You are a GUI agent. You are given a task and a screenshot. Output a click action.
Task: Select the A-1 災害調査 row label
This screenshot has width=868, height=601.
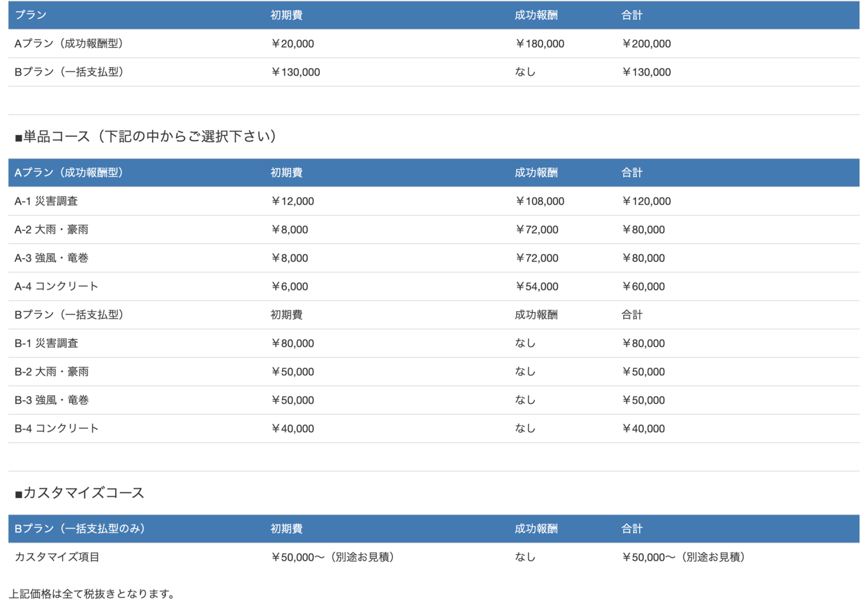[46, 201]
